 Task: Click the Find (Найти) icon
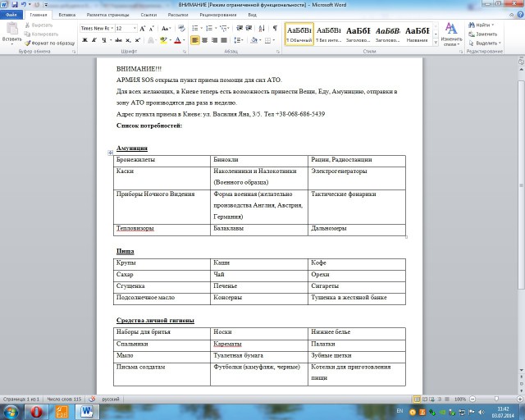(x=482, y=25)
